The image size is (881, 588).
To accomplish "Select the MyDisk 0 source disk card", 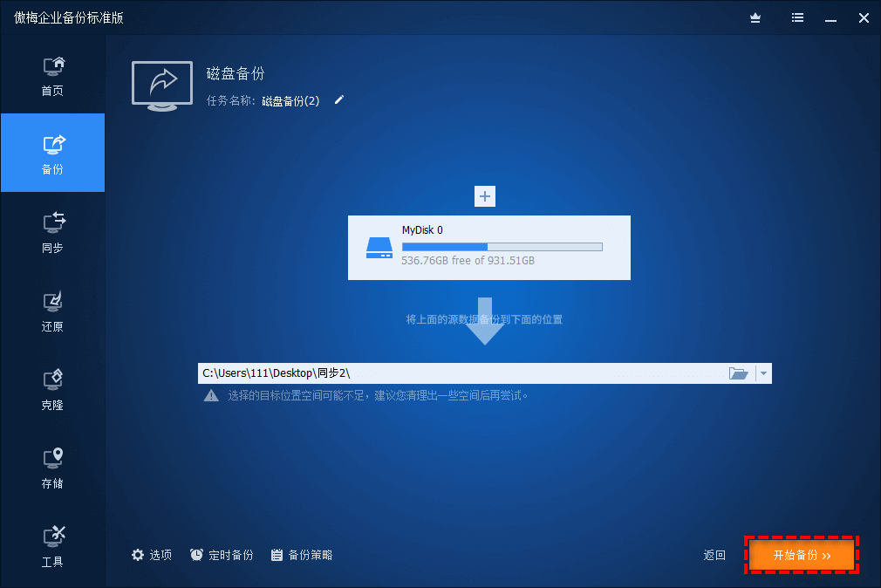I will tap(488, 248).
